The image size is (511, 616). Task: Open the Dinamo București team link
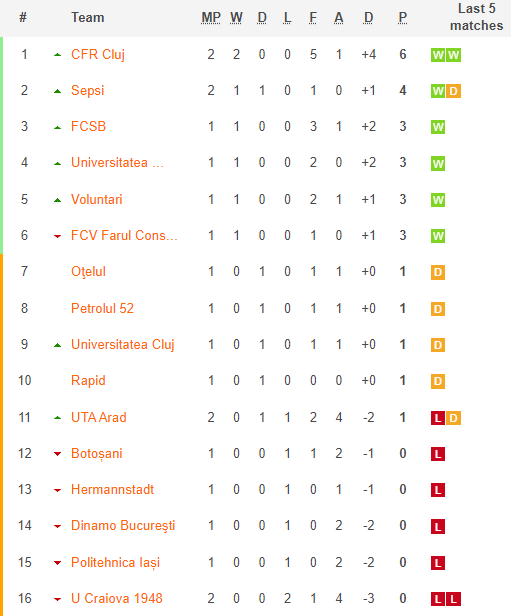click(x=123, y=526)
